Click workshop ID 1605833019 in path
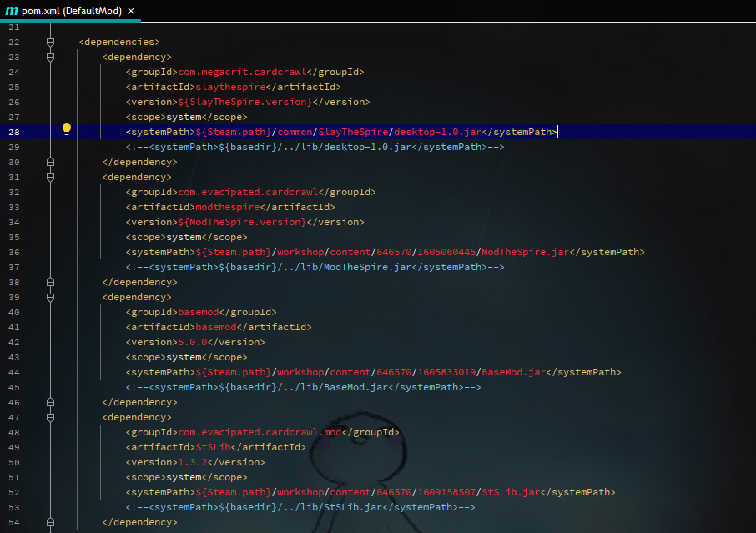 point(446,371)
